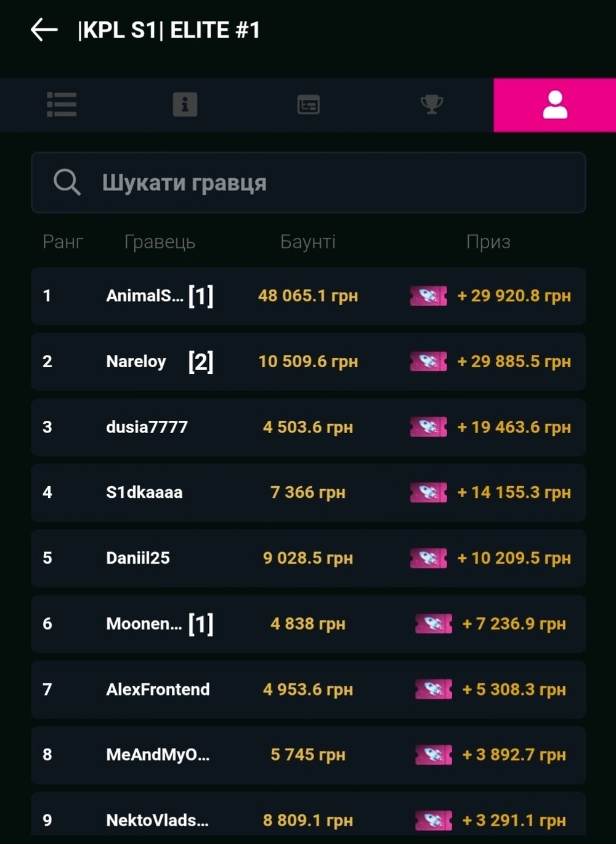The image size is (616, 844).
Task: Click the rocket ticket icon for dusia7777
Action: [429, 427]
